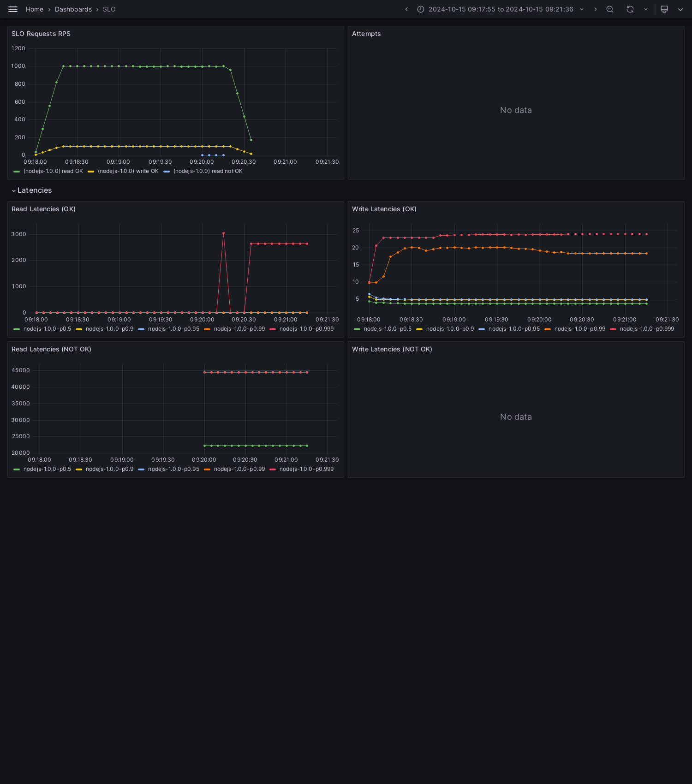Zoom out time range icon

(610, 9)
